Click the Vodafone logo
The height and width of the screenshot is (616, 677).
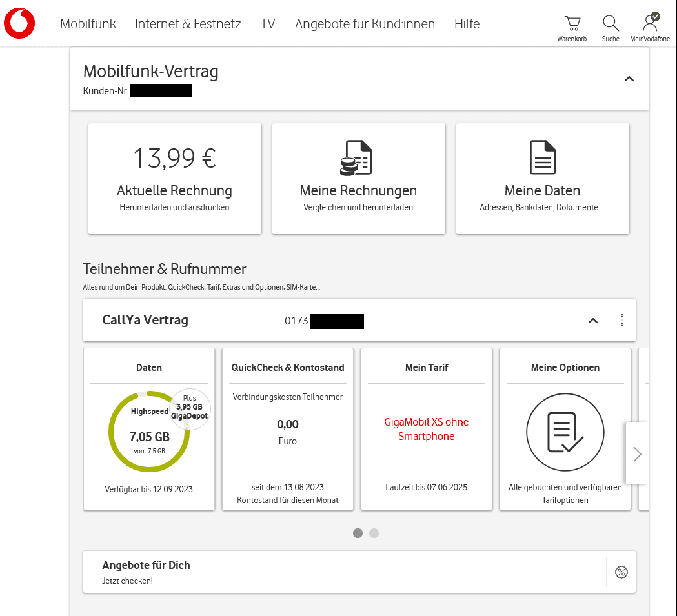(x=19, y=23)
